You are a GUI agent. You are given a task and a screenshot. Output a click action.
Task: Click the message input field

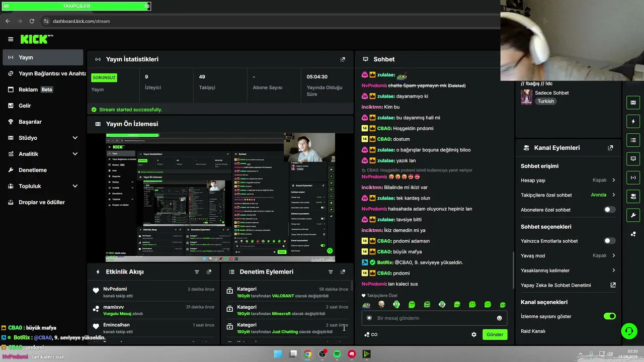[x=434, y=318]
